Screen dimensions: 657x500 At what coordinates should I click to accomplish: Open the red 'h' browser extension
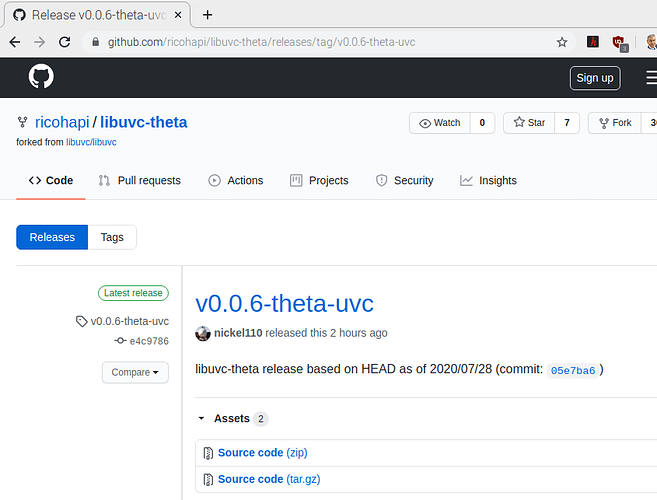pyautogui.click(x=592, y=42)
